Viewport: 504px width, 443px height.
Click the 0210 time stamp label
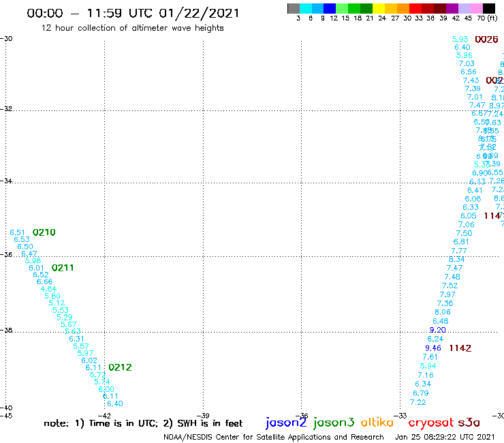(x=44, y=232)
